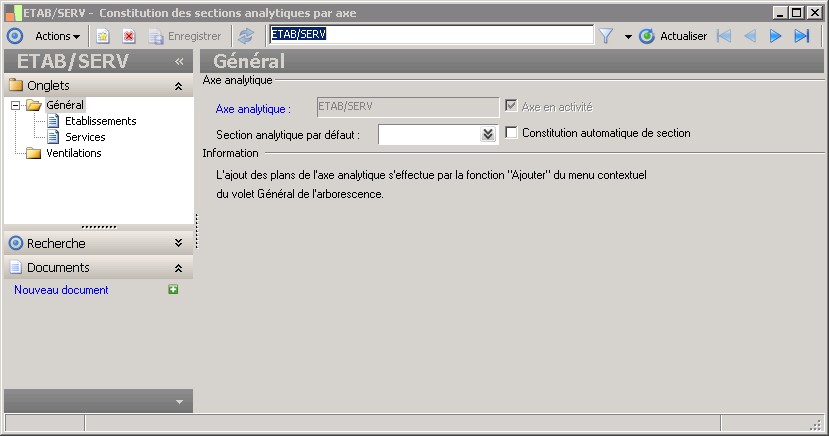The width and height of the screenshot is (829, 436).
Task: Click the refresh arrows toolbar icon
Action: (246, 36)
